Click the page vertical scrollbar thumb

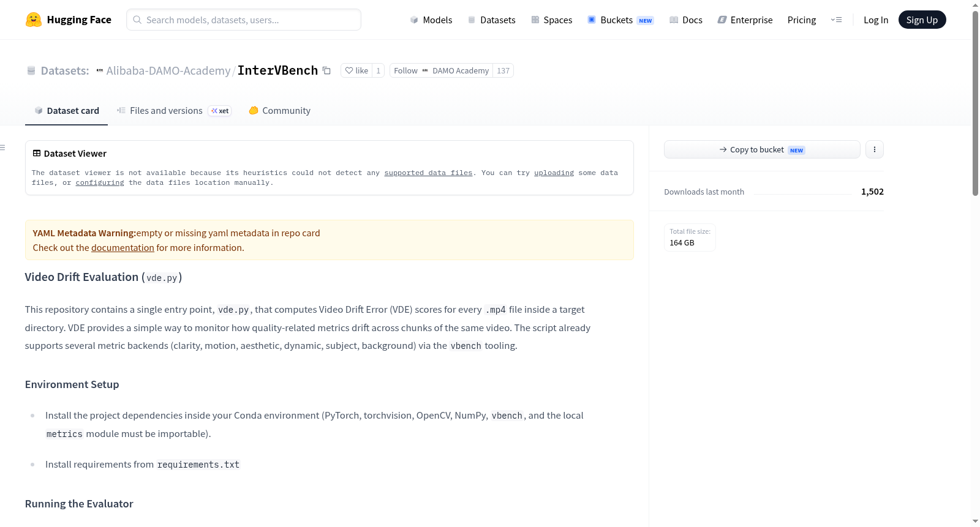pos(975,102)
